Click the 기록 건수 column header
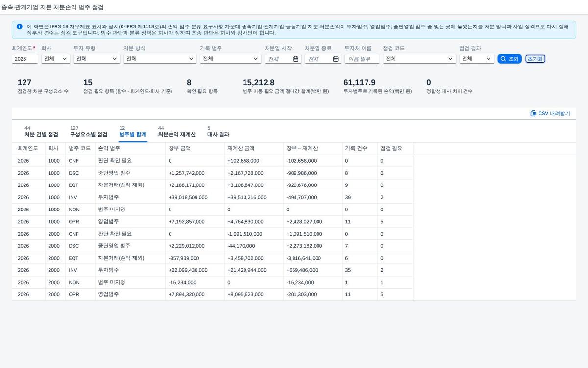This screenshot has height=368, width=588. [x=360, y=148]
